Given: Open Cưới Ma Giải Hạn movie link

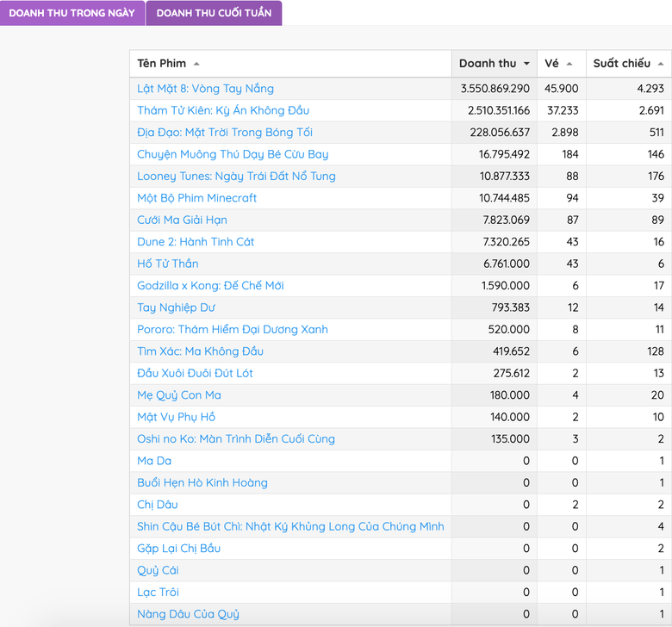Looking at the screenshot, I should (x=182, y=220).
